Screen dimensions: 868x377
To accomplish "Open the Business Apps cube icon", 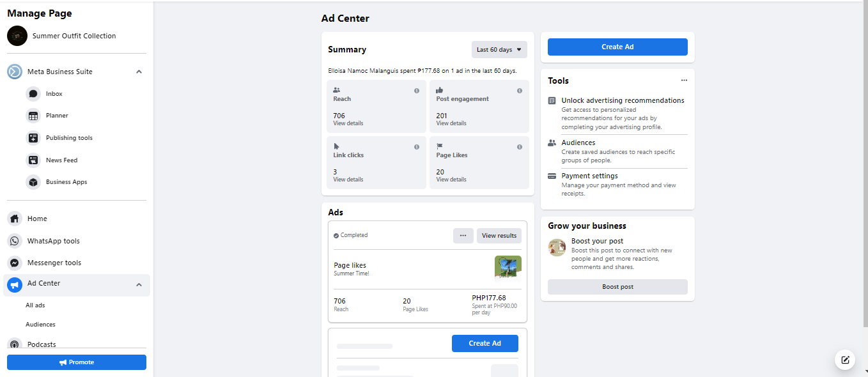I will (33, 182).
